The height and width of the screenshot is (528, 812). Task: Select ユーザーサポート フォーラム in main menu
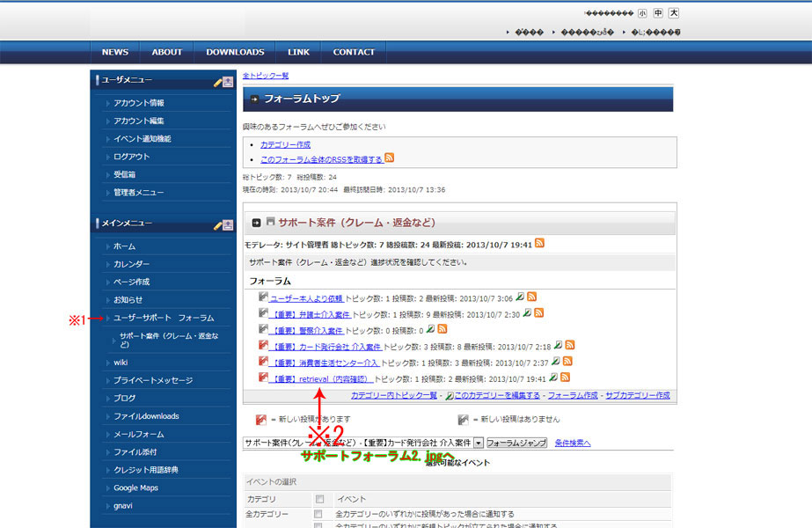[164, 318]
